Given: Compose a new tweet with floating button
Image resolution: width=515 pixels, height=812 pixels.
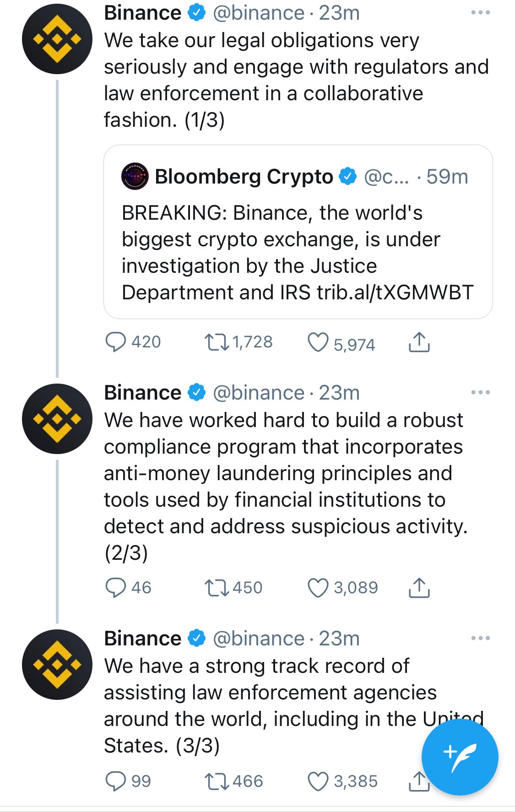Looking at the screenshot, I should pyautogui.click(x=460, y=757).
